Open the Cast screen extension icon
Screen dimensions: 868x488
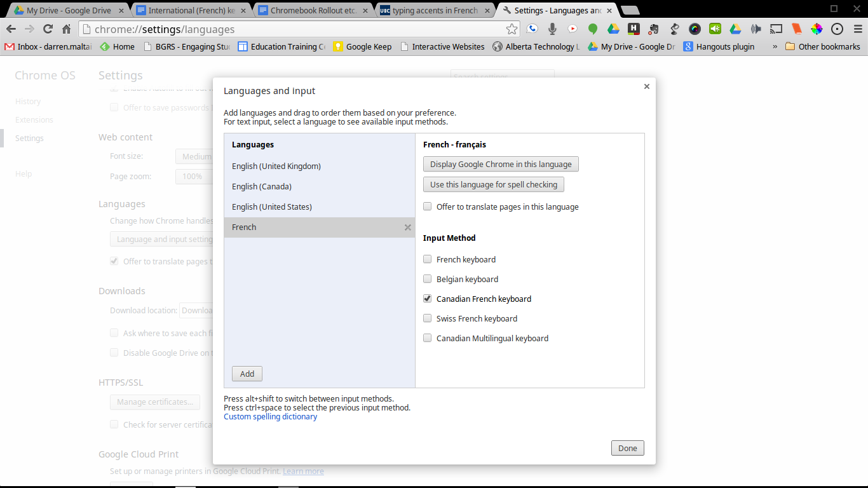[776, 29]
